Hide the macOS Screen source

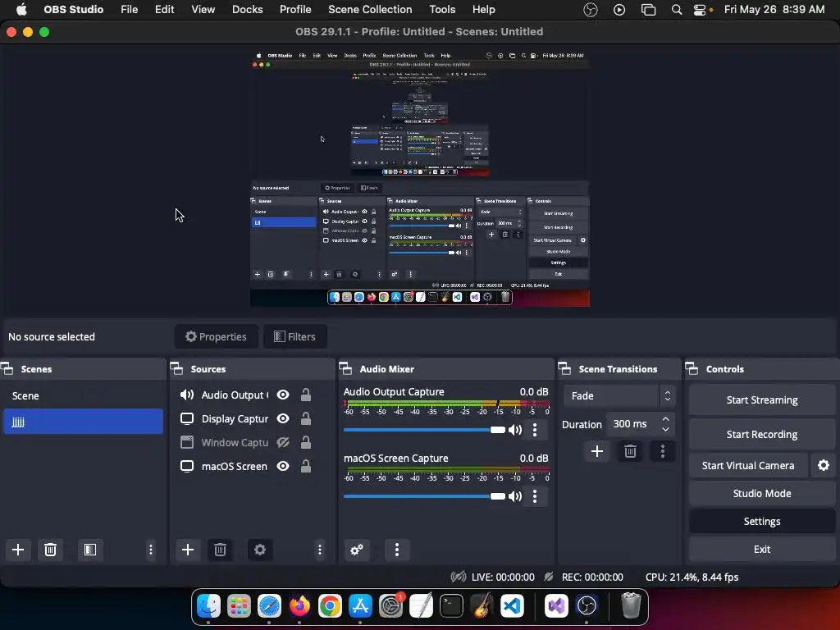283,466
